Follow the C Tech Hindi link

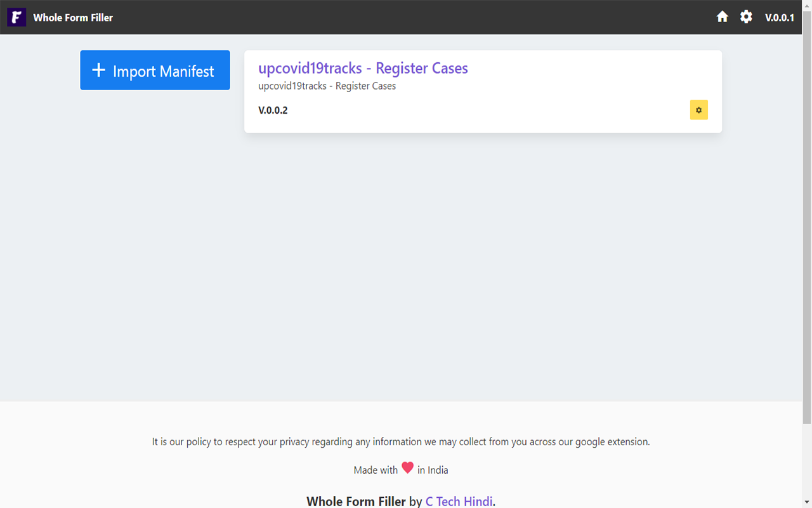pyautogui.click(x=459, y=501)
